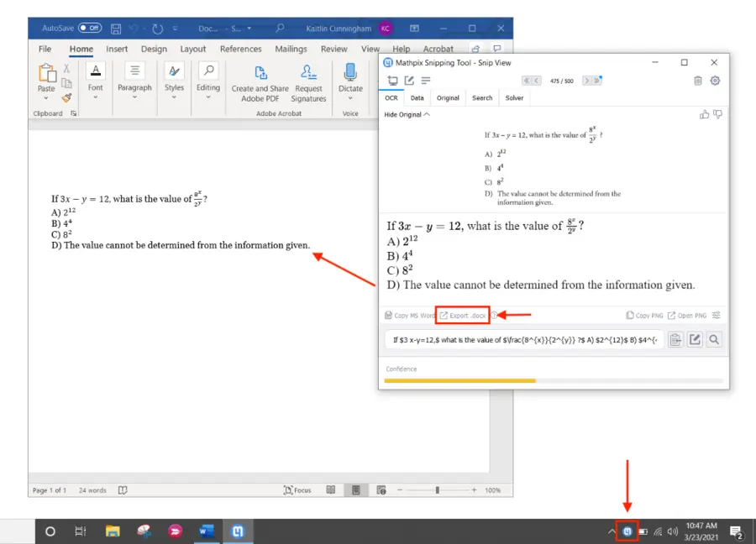This screenshot has height=544, width=756.
Task: Delete the snip with the trash icon
Action: coord(698,81)
